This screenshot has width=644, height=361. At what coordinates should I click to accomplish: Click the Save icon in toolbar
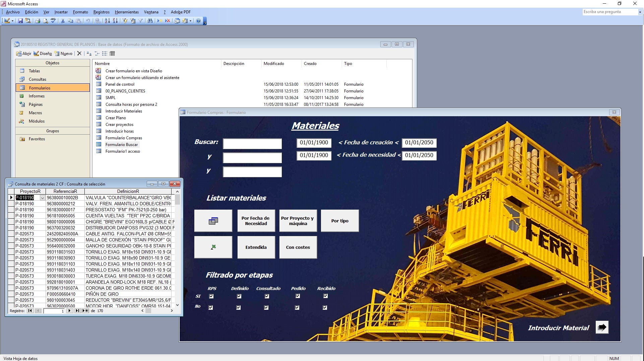click(20, 21)
